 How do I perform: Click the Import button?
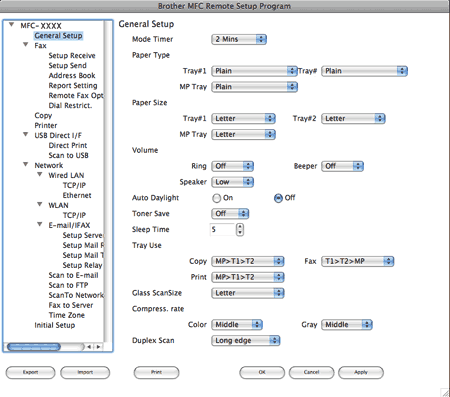[x=85, y=372]
